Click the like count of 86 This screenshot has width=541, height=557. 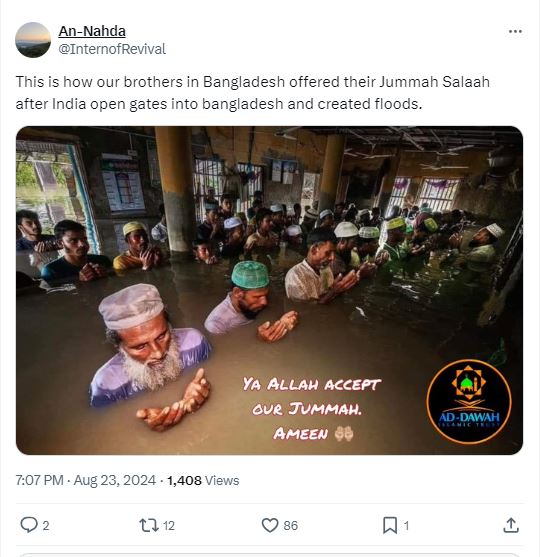click(x=290, y=525)
